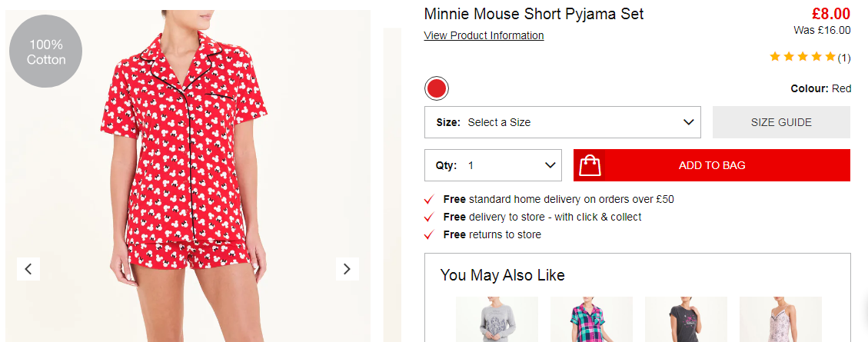Viewport: 868px width, 342px height.
Task: Click the review count (1)
Action: click(843, 58)
